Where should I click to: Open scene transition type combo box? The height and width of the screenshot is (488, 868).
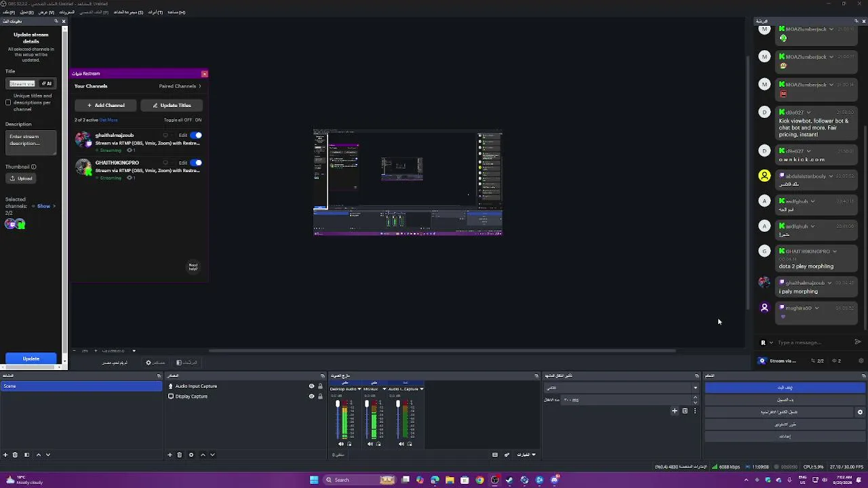[x=621, y=388]
